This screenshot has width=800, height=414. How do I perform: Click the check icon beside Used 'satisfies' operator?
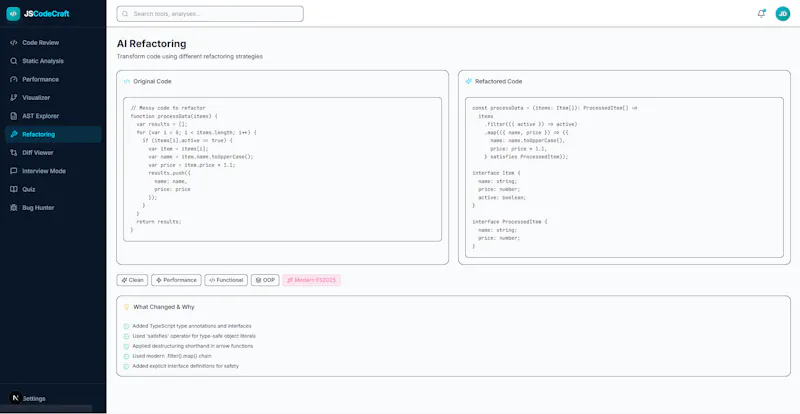click(127, 336)
